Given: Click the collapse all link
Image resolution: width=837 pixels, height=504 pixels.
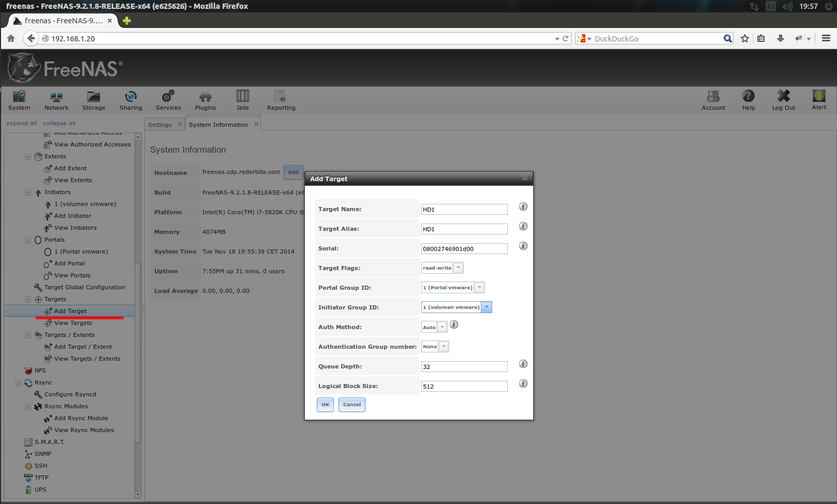Looking at the screenshot, I should click(x=59, y=123).
